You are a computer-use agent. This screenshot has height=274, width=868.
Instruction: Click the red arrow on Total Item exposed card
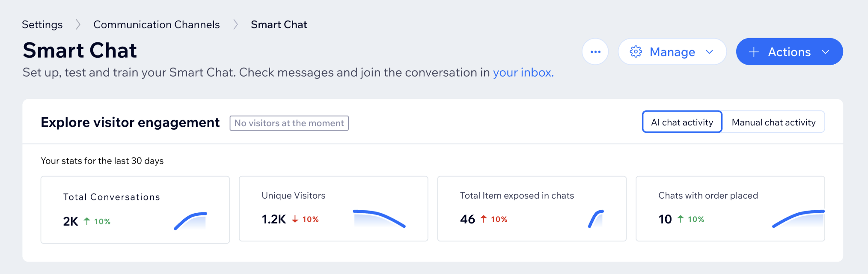484,219
